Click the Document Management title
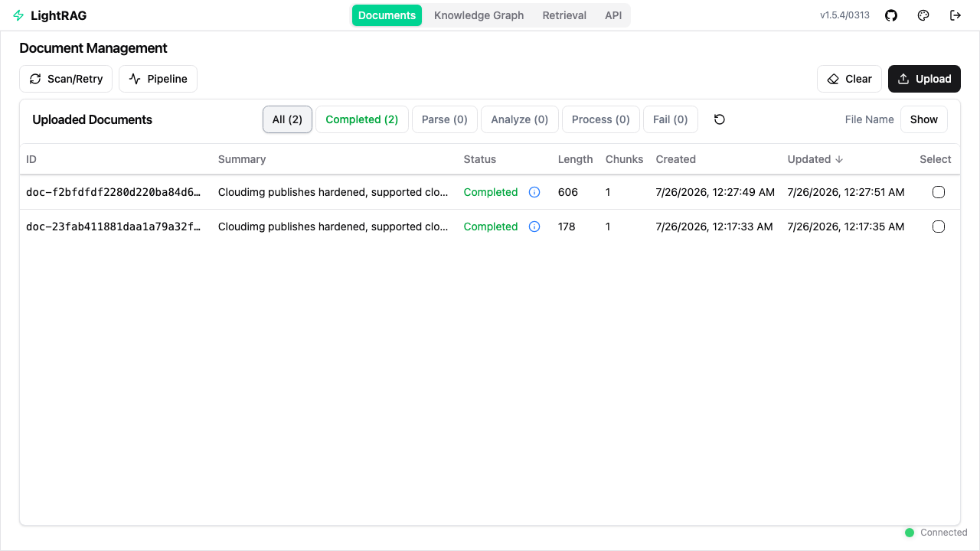The width and height of the screenshot is (980, 551). pyautogui.click(x=93, y=48)
